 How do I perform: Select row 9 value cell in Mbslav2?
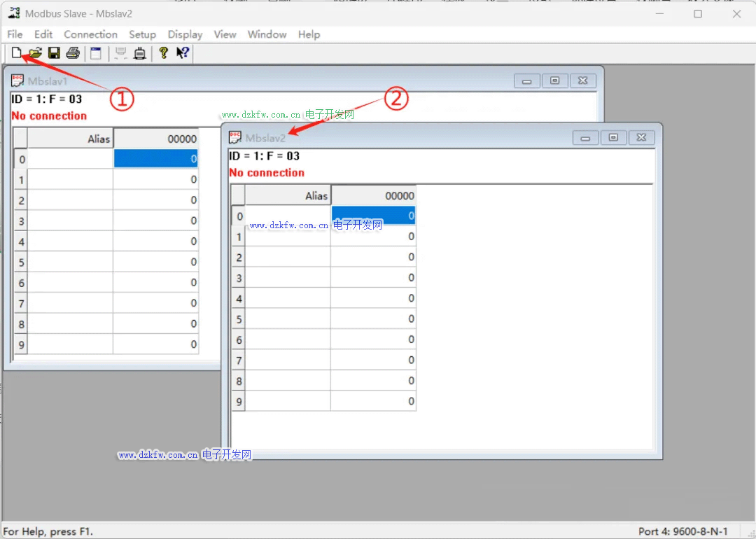coord(373,401)
